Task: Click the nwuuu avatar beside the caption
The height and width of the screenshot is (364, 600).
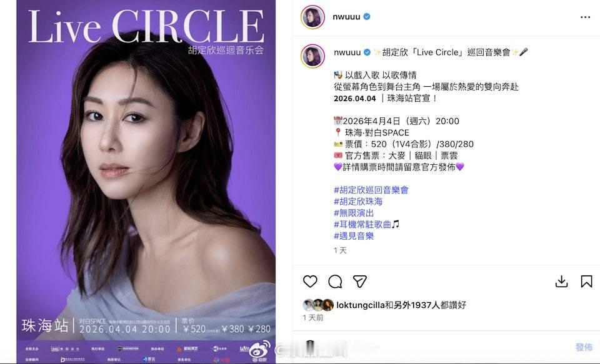Action: (x=312, y=56)
